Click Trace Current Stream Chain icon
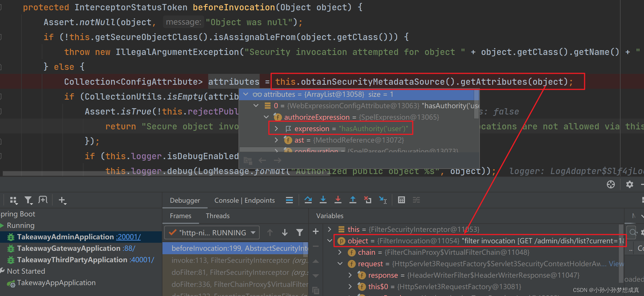 tap(416, 200)
